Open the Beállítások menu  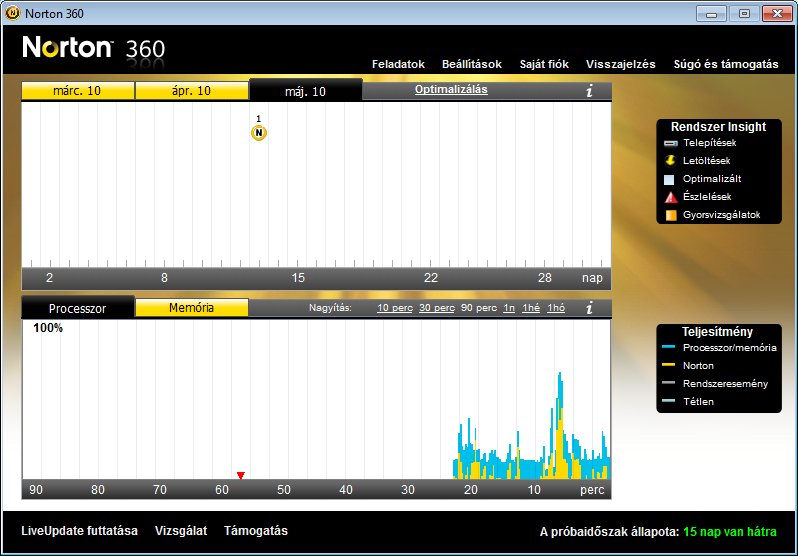(x=472, y=64)
